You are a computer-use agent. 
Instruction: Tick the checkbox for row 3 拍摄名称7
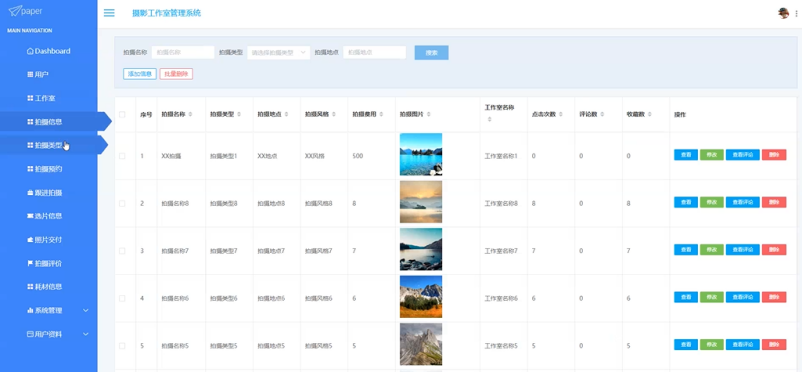[122, 251]
